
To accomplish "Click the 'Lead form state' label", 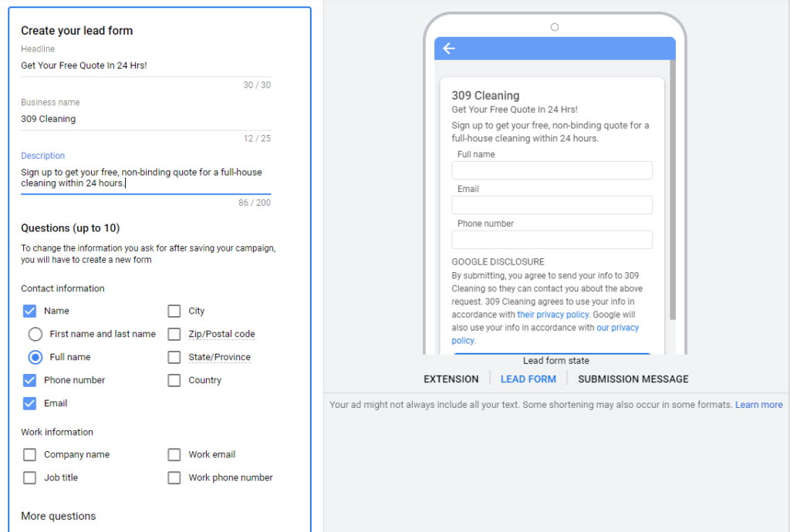I will (555, 360).
